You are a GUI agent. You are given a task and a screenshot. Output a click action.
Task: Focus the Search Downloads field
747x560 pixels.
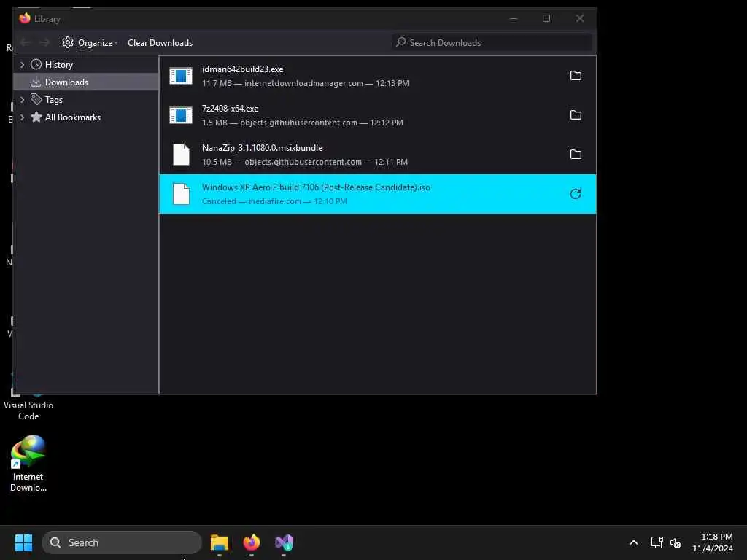coord(492,42)
